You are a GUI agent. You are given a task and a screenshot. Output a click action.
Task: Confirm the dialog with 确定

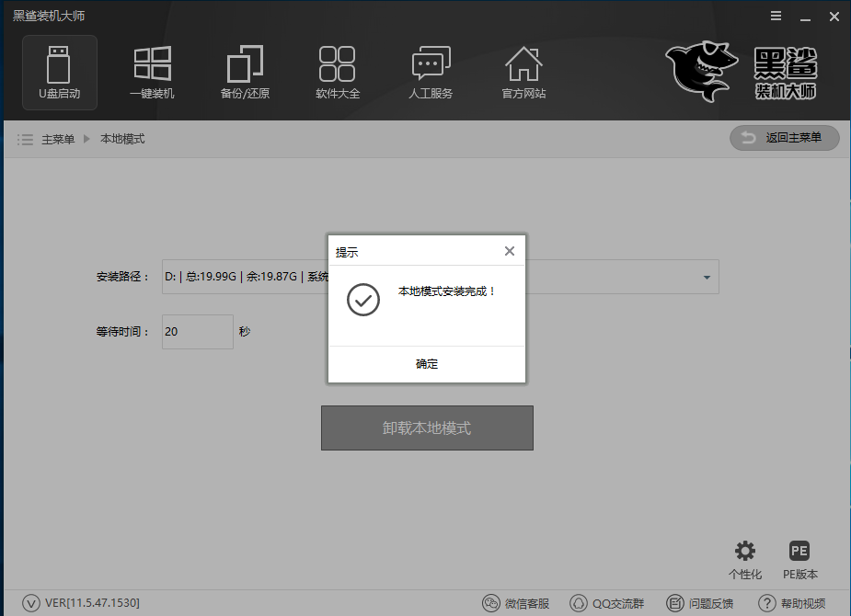tap(426, 363)
